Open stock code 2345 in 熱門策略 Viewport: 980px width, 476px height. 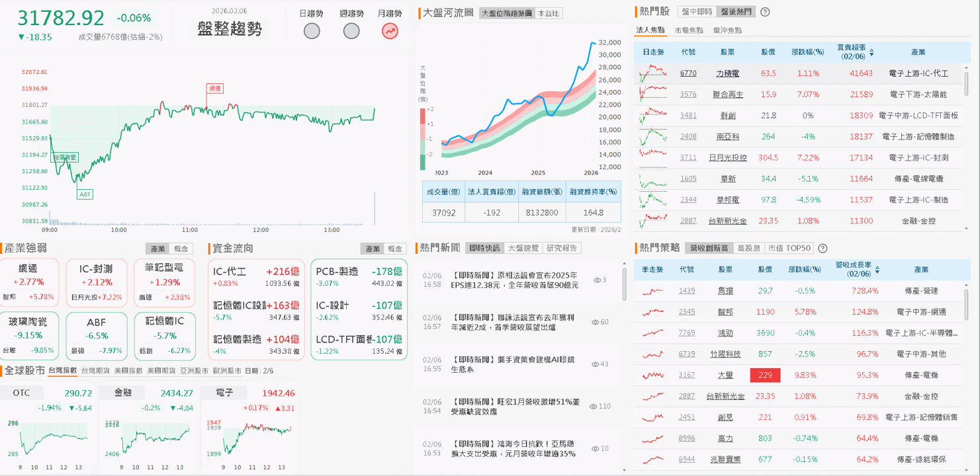[x=687, y=312]
